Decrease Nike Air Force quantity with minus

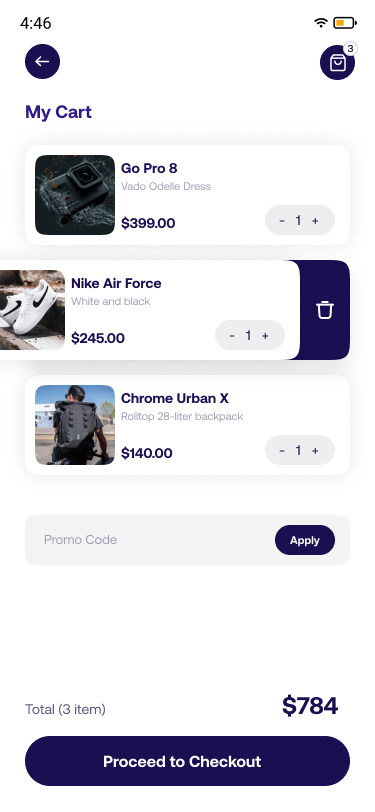232,336
